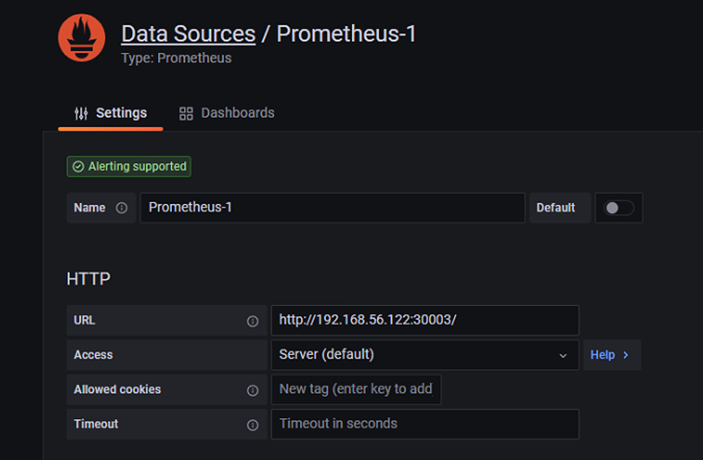
Task: Open the Data Sources breadcrumb link
Action: (x=188, y=34)
